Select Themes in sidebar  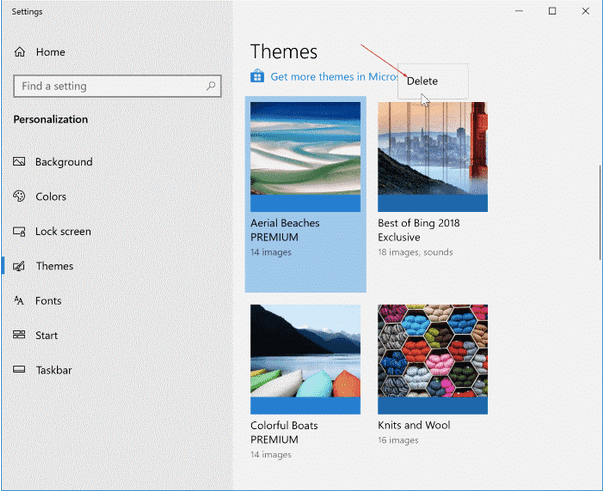click(x=55, y=266)
